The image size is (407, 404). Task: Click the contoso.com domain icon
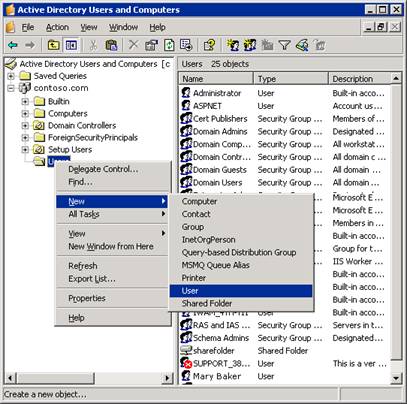(25, 88)
